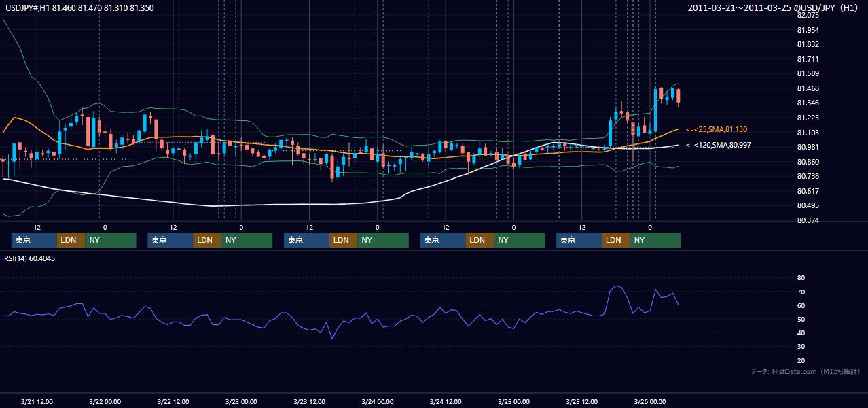This screenshot has width=868, height=408.
Task: Click the 80.860 price axis label
Action: click(808, 162)
